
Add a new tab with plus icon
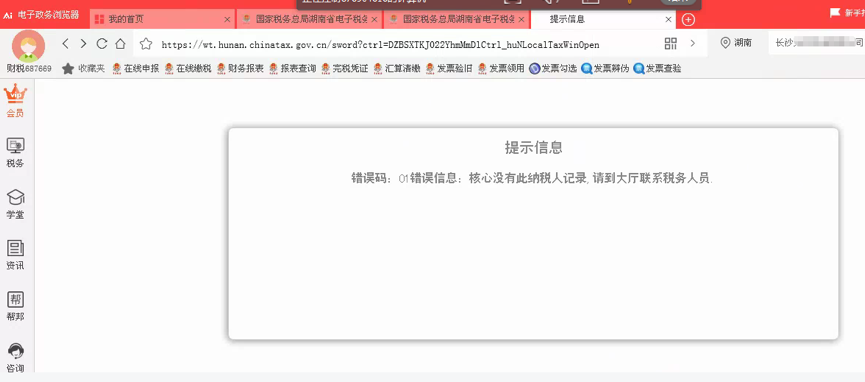[688, 20]
